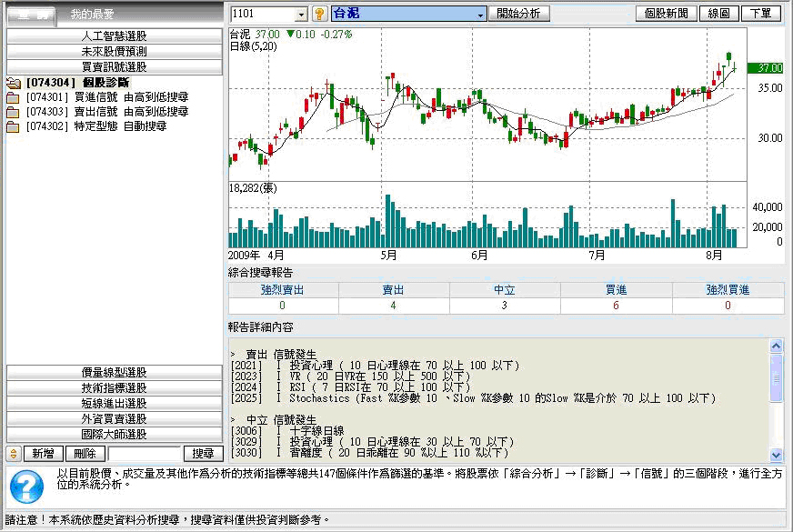Screen dimensions: 793x532
Task: Click report line [2021] 投資心理
Action: pos(375,366)
